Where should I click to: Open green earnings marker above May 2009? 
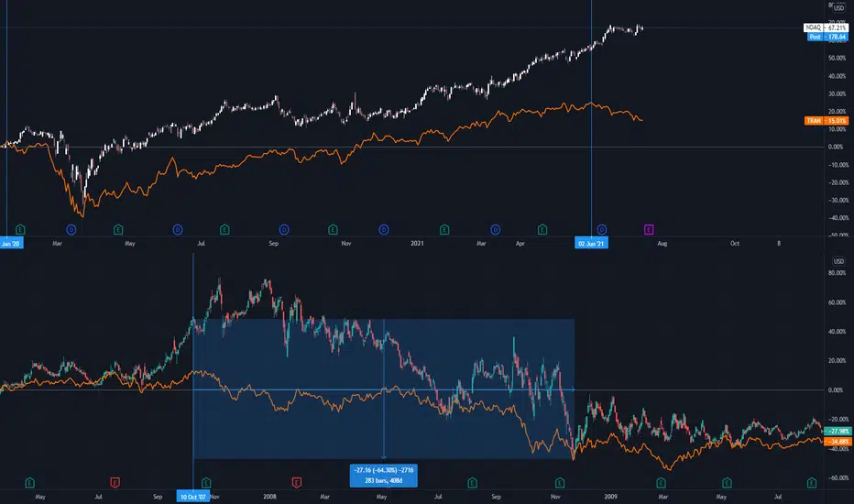(728, 483)
